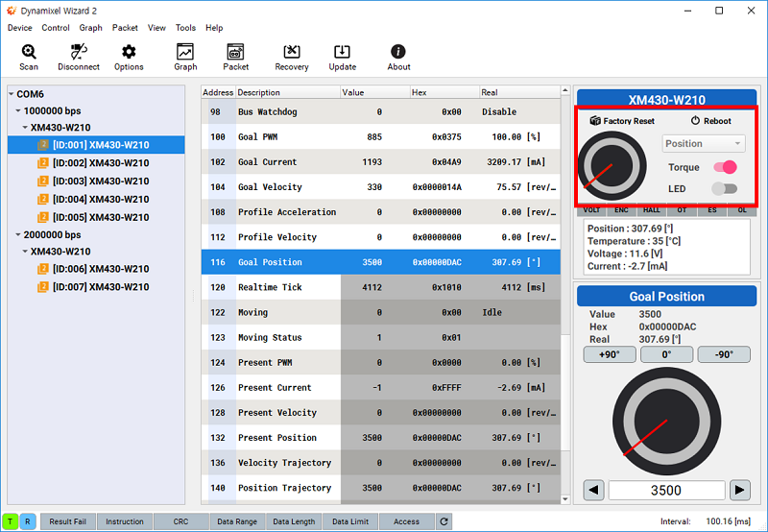This screenshot has width=768, height=532.
Task: Select device [ID:001] XM430-W210
Action: (x=96, y=144)
